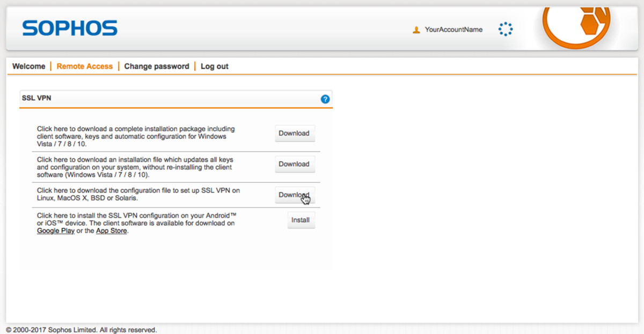Screen dimensions: 644x334
Task: Click the 'updates all keys' description text
Action: (x=135, y=167)
